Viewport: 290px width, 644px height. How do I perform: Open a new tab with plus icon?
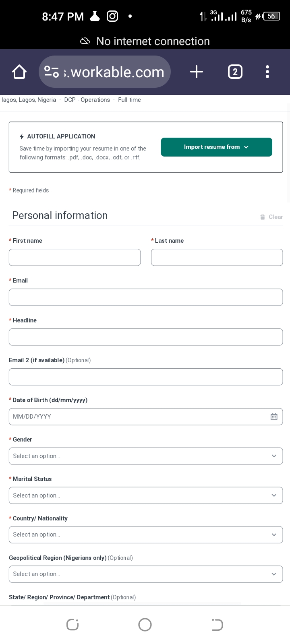coord(196,72)
